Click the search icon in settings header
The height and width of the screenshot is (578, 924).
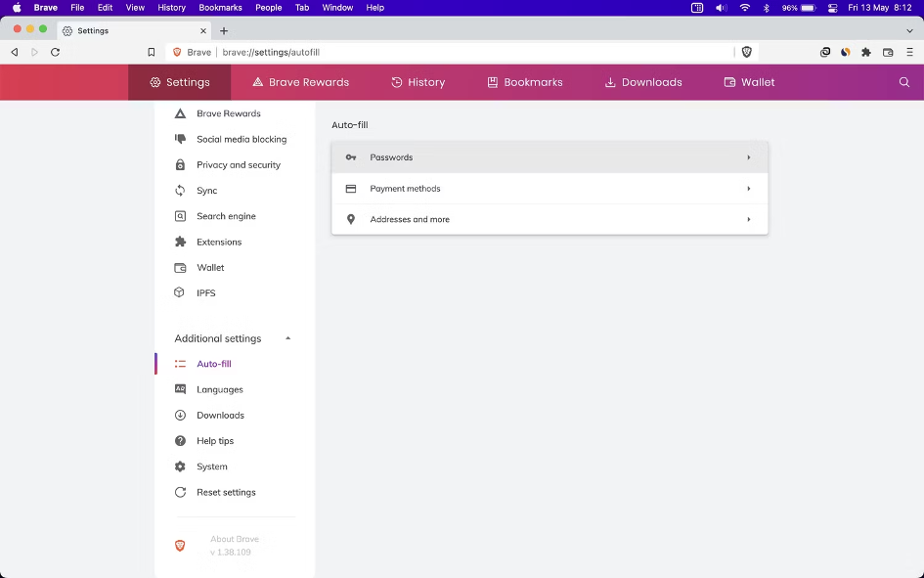[x=904, y=82]
